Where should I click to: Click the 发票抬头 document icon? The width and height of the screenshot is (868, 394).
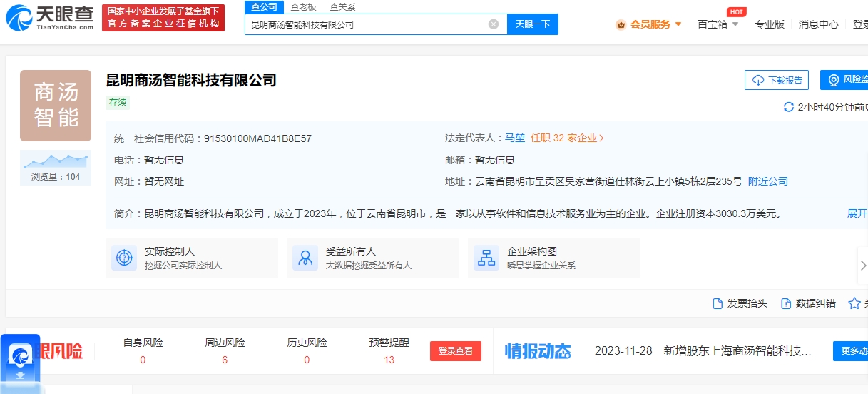tap(718, 303)
